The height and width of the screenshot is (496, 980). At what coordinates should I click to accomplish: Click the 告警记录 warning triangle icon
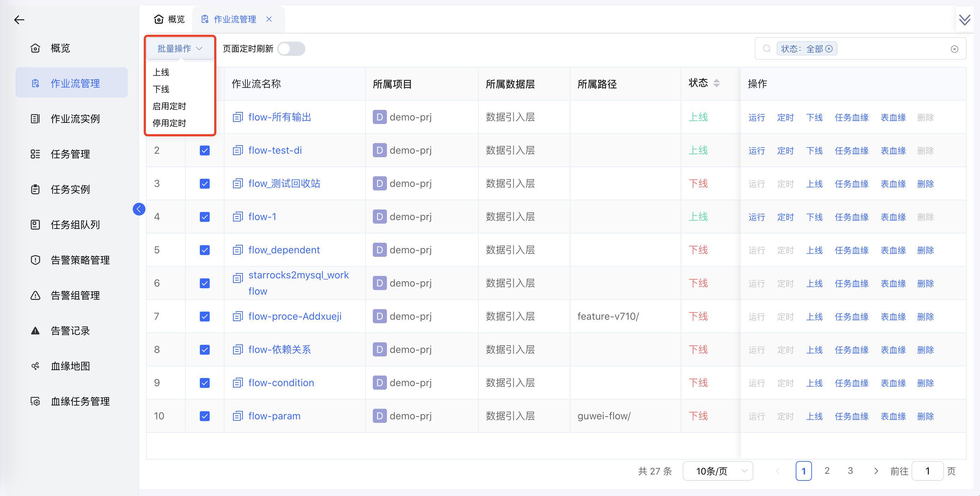tap(35, 331)
